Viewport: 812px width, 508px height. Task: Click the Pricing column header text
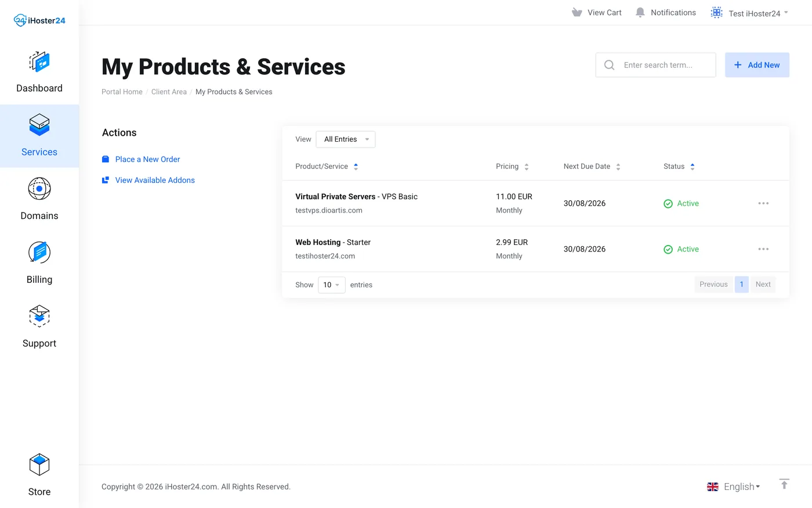[507, 166]
